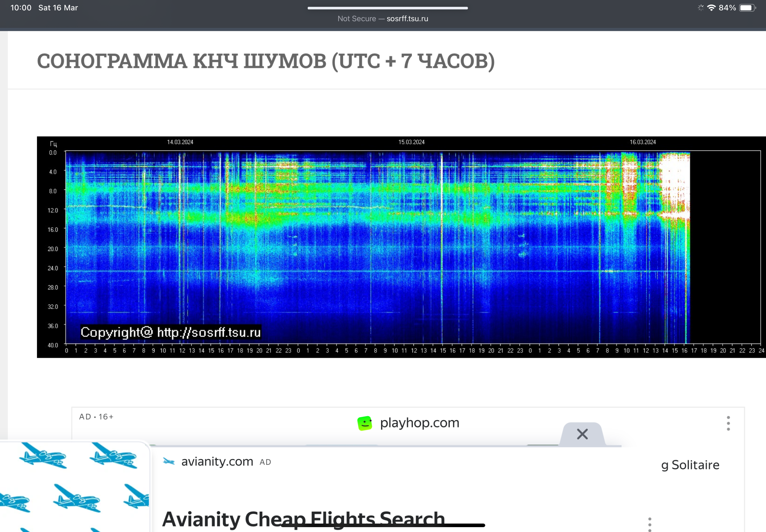
Task: Tap the AD 16+ label
Action: pos(96,417)
